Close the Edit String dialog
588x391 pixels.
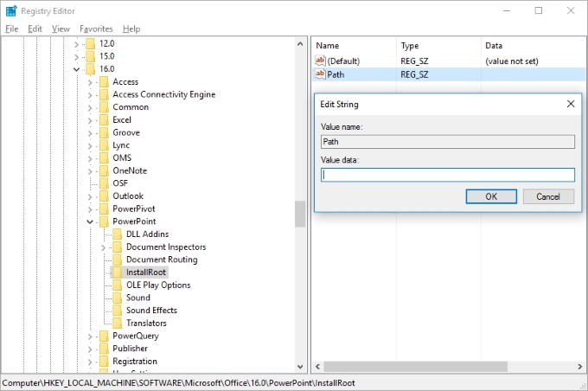pyautogui.click(x=570, y=104)
